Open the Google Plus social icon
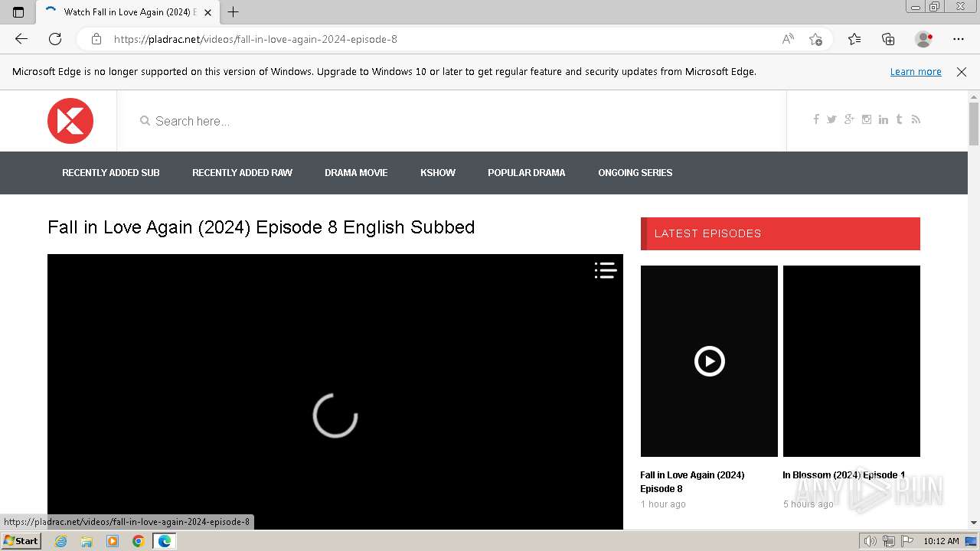Image resolution: width=980 pixels, height=551 pixels. point(849,119)
